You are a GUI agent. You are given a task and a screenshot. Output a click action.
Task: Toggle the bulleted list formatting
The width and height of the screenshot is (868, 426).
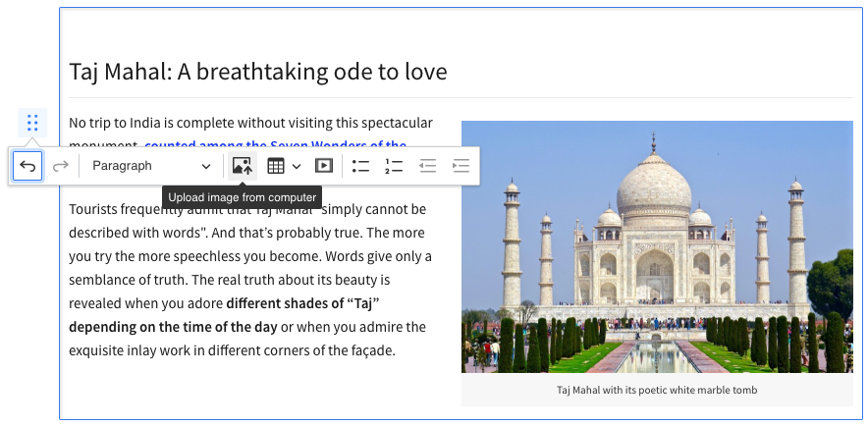[x=360, y=166]
